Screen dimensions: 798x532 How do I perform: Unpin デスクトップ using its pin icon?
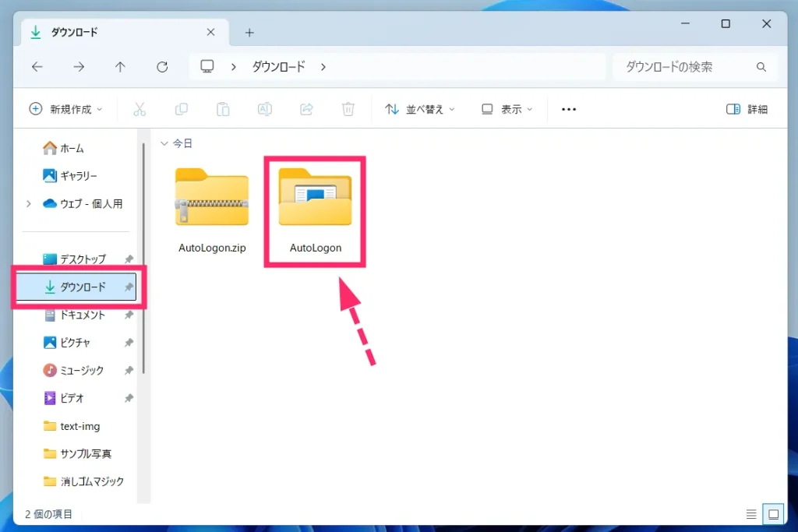129,259
